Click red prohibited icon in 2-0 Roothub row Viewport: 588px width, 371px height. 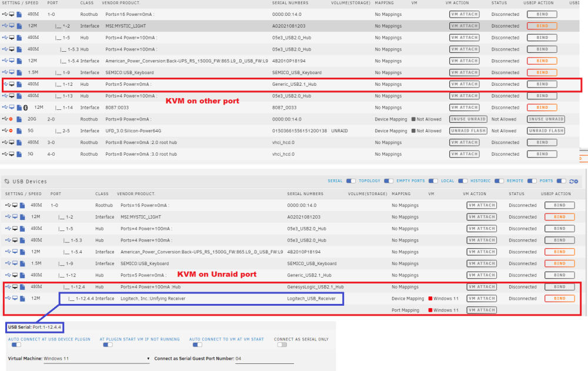11,119
